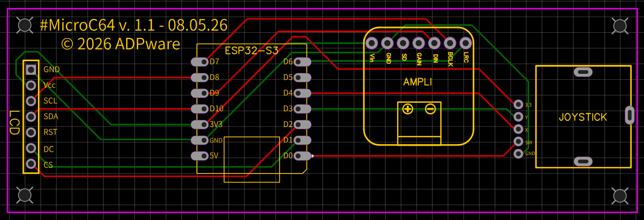
Task: Select the AMPLI speaker minus terminal symbol
Action: 430,109
